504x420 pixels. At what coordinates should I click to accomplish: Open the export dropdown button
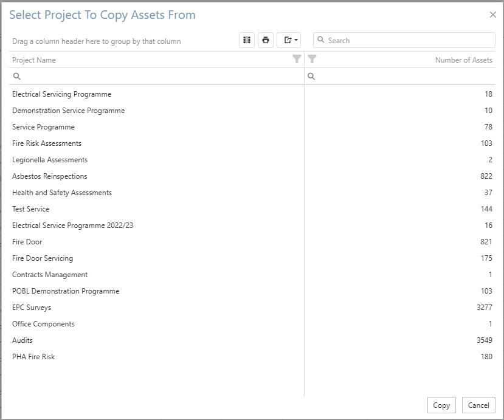[x=289, y=40]
